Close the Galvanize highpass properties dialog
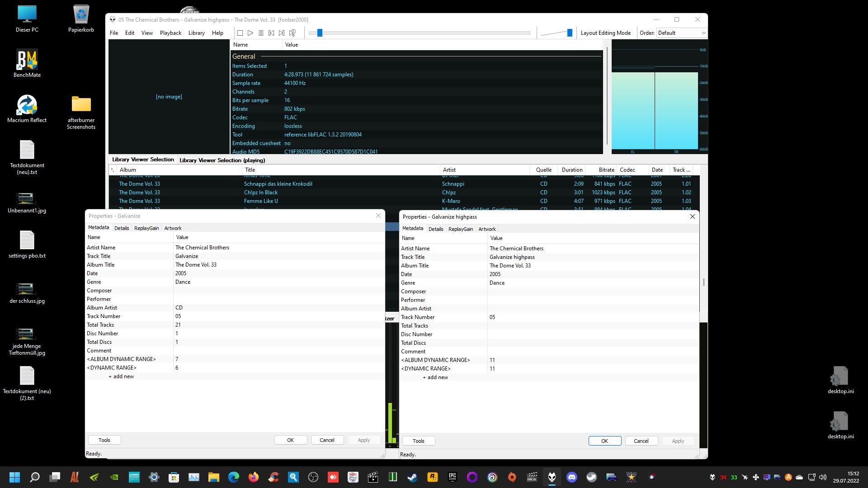 692,216
